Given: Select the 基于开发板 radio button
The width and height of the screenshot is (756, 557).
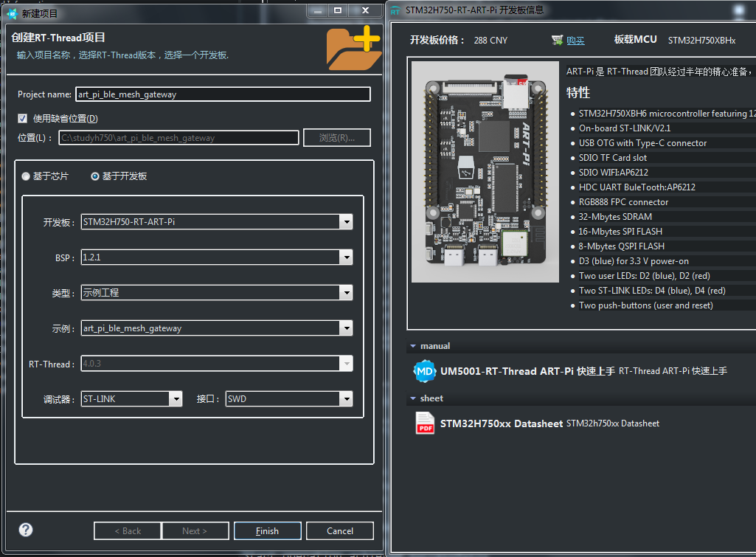Looking at the screenshot, I should click(x=94, y=175).
